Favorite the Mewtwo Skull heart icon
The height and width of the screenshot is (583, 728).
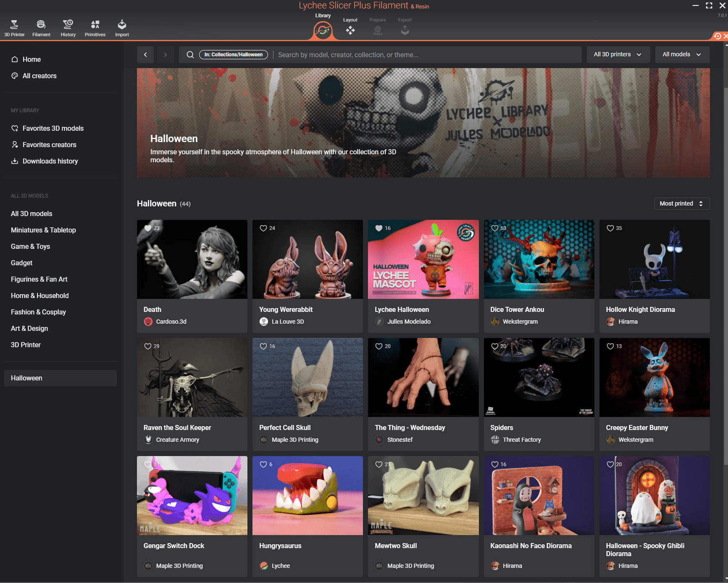379,464
